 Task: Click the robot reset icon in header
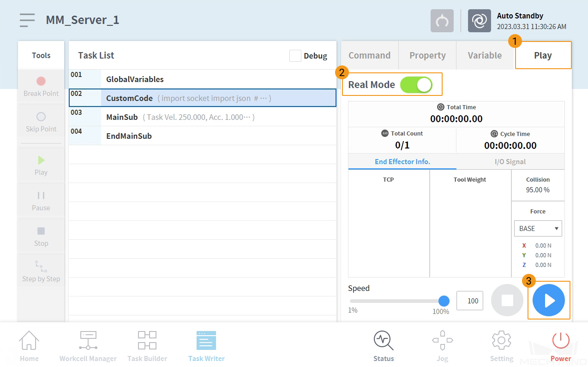click(442, 21)
